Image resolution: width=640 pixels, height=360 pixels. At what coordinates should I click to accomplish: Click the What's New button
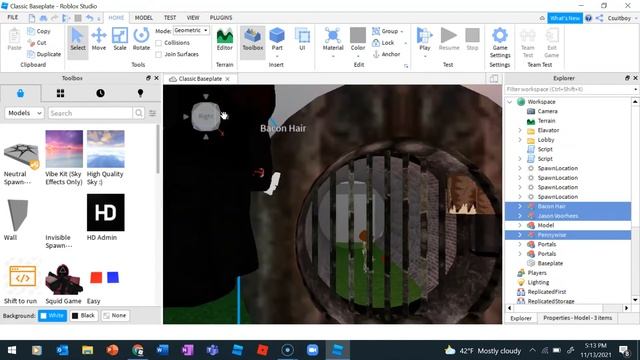coord(565,18)
